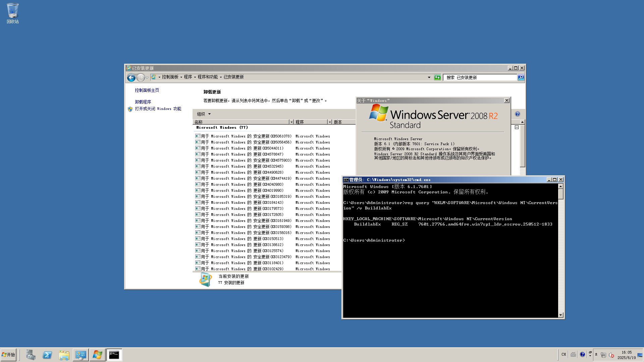Open Windows Explorer from the taskbar
Image resolution: width=644 pixels, height=362 pixels.
tap(64, 355)
